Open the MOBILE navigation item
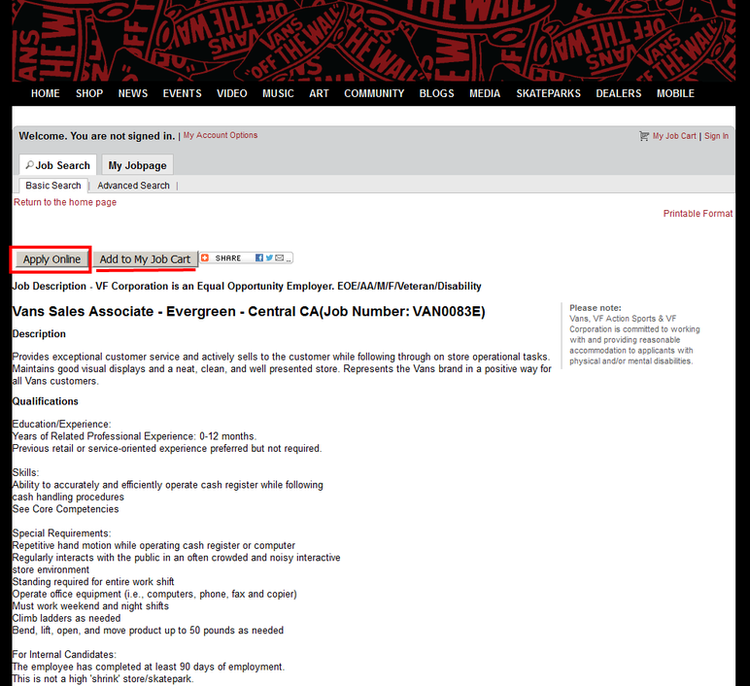Screen dimensions: 750x686 [675, 93]
